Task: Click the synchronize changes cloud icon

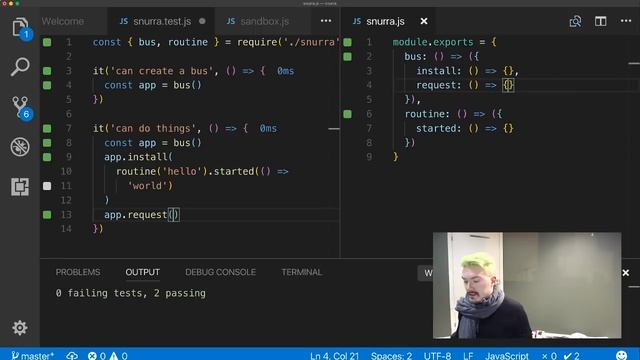Action: click(72, 356)
